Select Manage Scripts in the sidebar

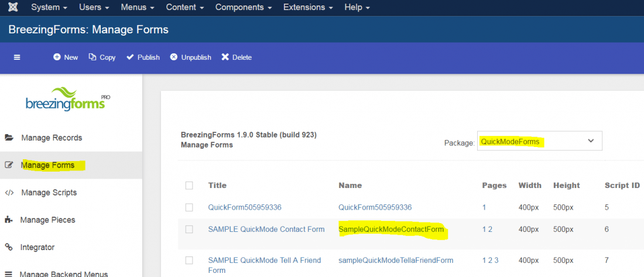click(49, 192)
